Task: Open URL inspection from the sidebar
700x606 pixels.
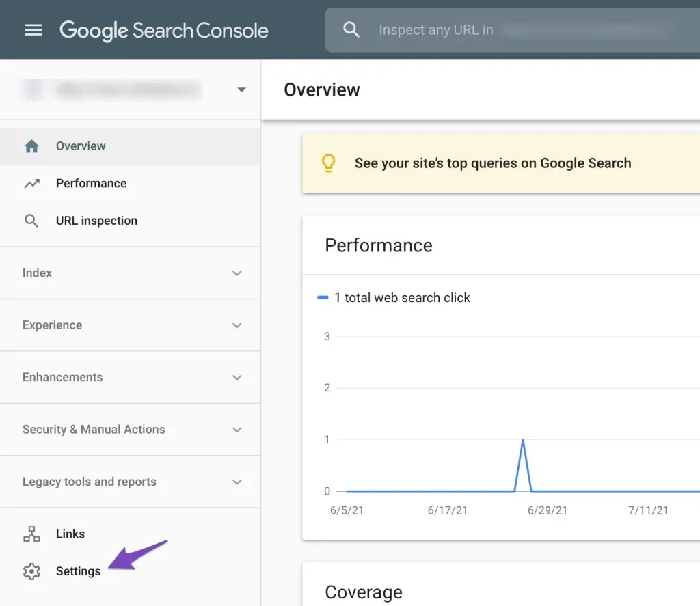Action: pos(130,221)
